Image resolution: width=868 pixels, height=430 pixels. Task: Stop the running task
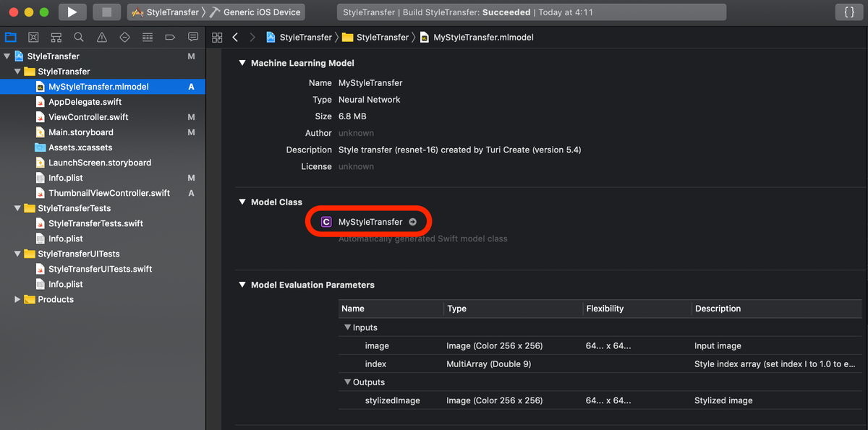pyautogui.click(x=107, y=12)
